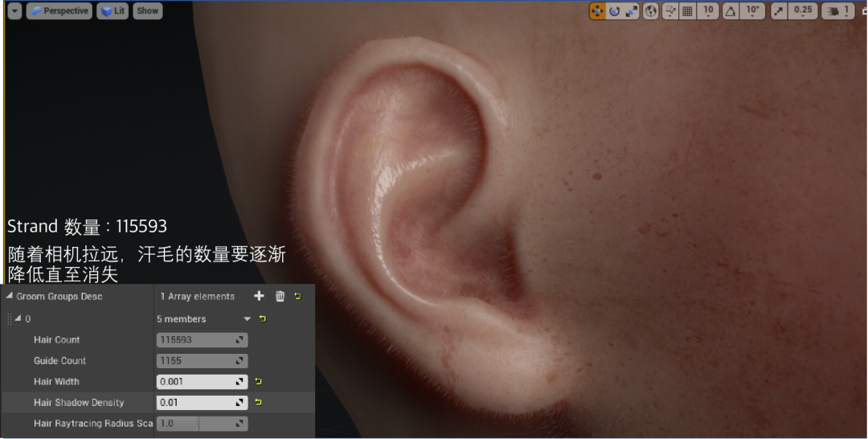868x439 pixels.
Task: Click the Guide Count value field
Action: tap(202, 361)
